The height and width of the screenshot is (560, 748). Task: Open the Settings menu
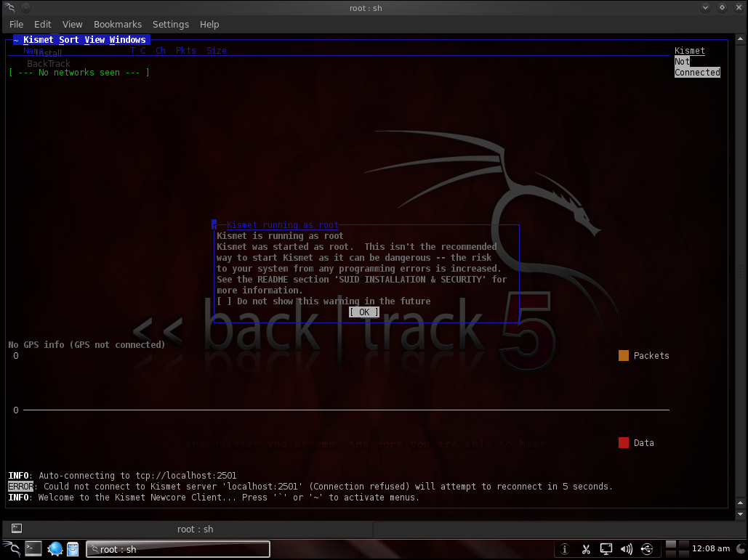[171, 24]
